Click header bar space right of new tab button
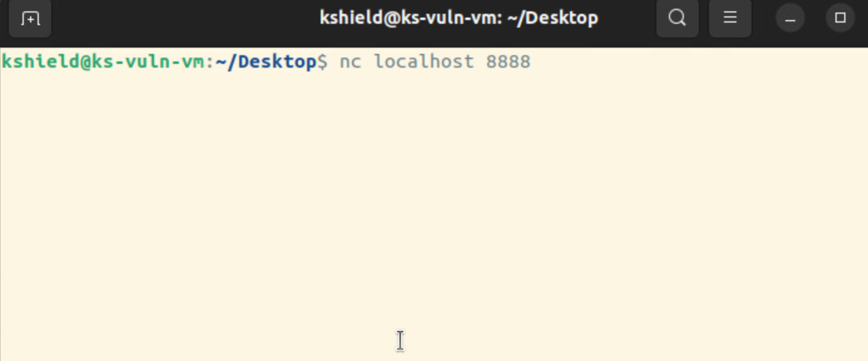This screenshot has width=868, height=361. click(182, 18)
